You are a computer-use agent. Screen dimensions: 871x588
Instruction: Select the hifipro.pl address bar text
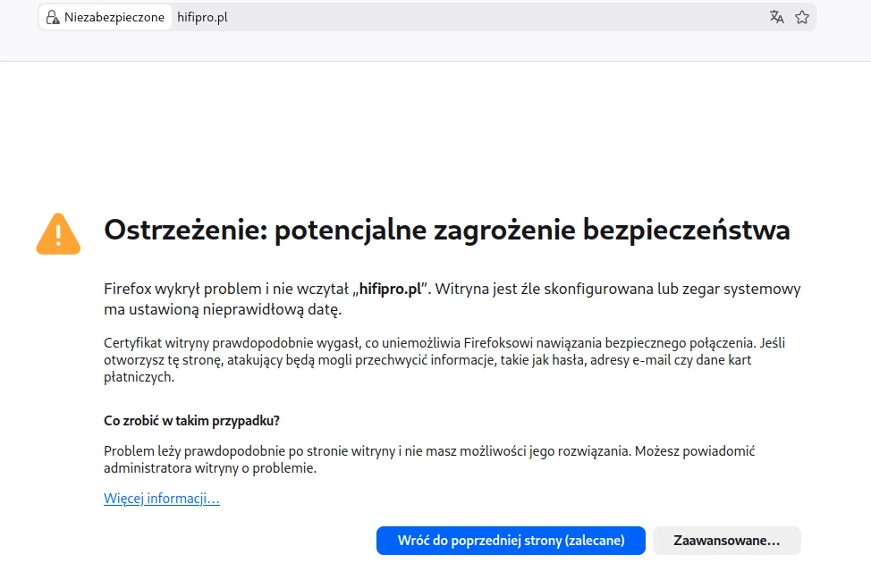(x=202, y=17)
